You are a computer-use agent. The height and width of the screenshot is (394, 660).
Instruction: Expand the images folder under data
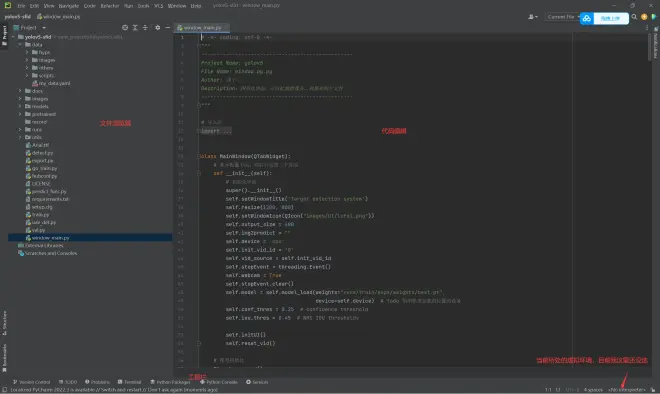pos(27,60)
